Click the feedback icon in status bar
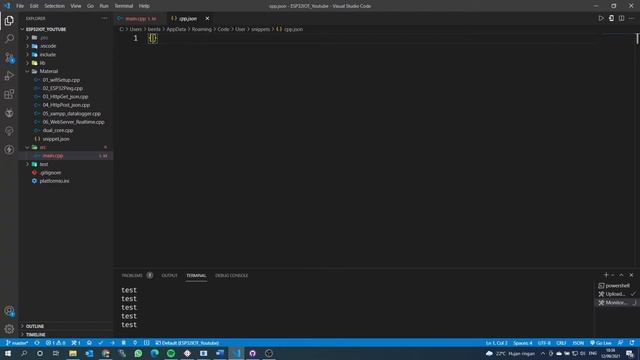Screen dimensions: 640x360 tap(620, 343)
